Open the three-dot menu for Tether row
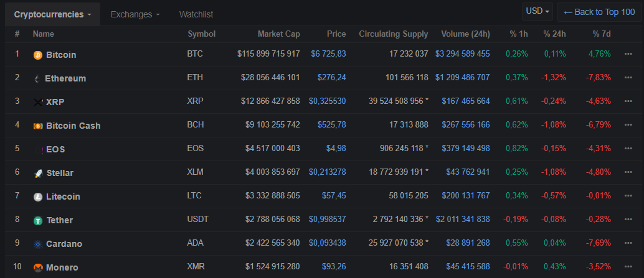 click(628, 220)
